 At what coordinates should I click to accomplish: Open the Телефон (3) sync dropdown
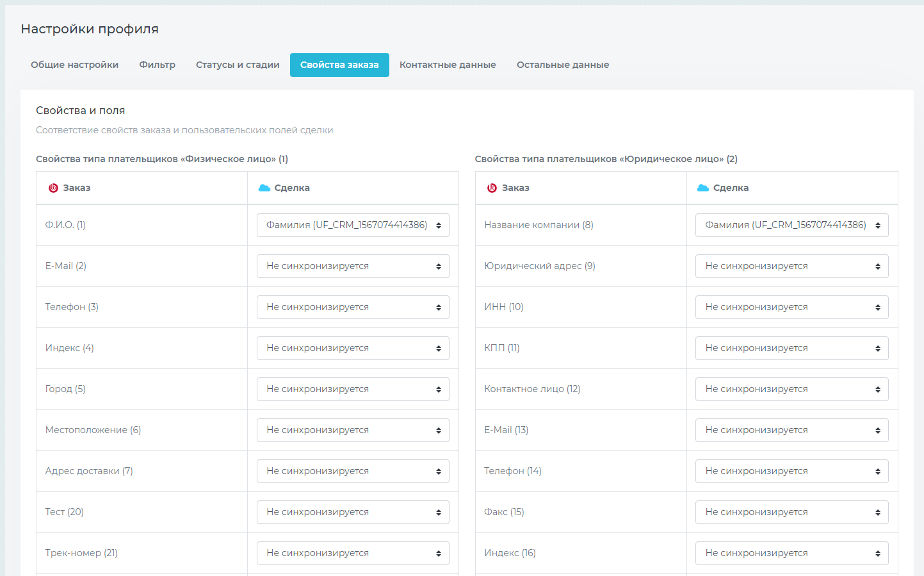click(x=353, y=307)
